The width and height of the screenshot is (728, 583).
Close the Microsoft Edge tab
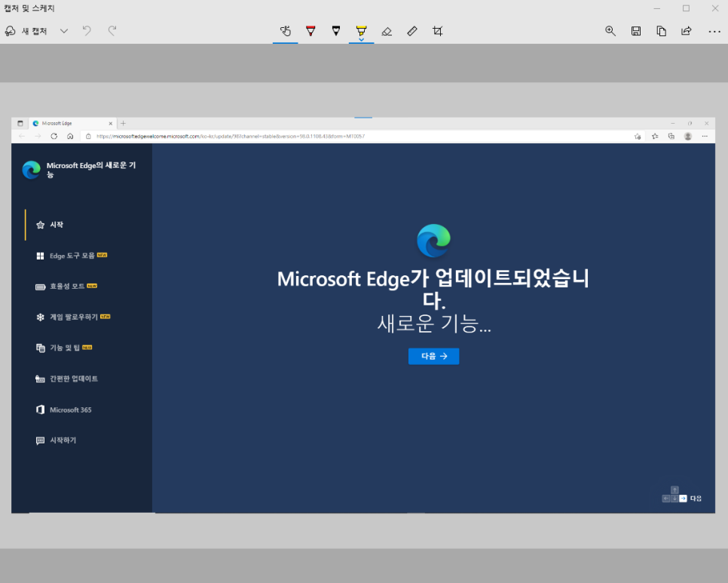coord(111,124)
